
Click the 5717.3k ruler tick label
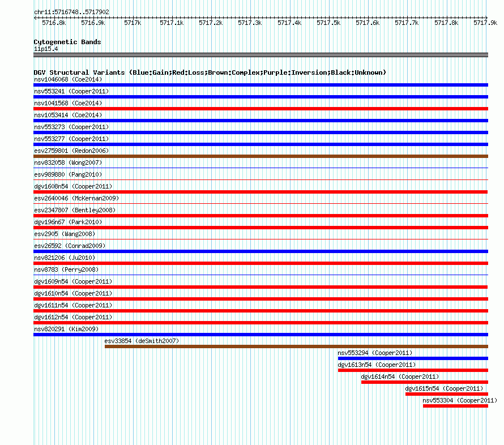(250, 23)
